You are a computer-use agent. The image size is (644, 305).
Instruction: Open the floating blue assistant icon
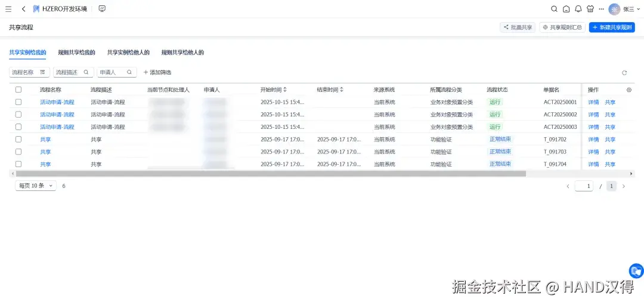pyautogui.click(x=636, y=271)
